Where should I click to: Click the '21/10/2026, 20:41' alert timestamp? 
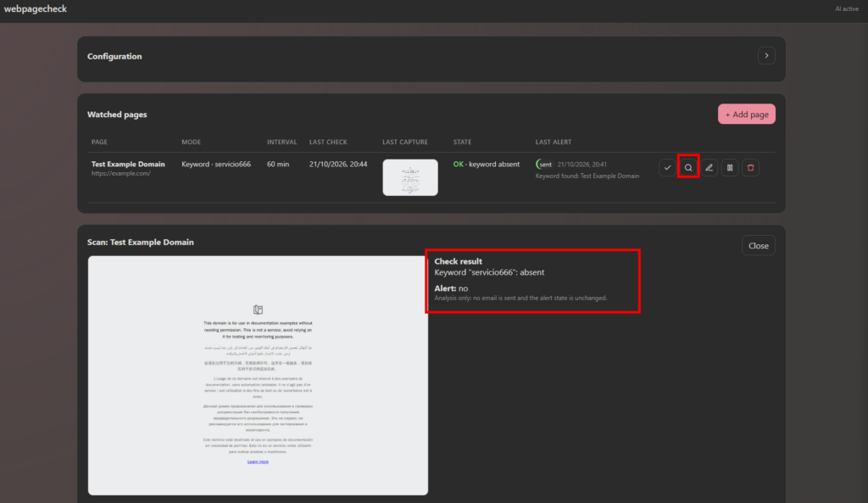coord(581,165)
